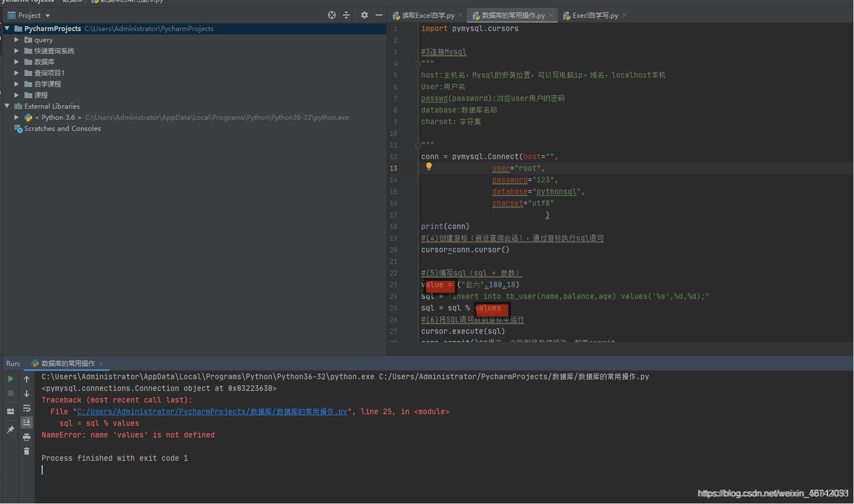
Task: Click the print(conn) code line
Action: (445, 227)
